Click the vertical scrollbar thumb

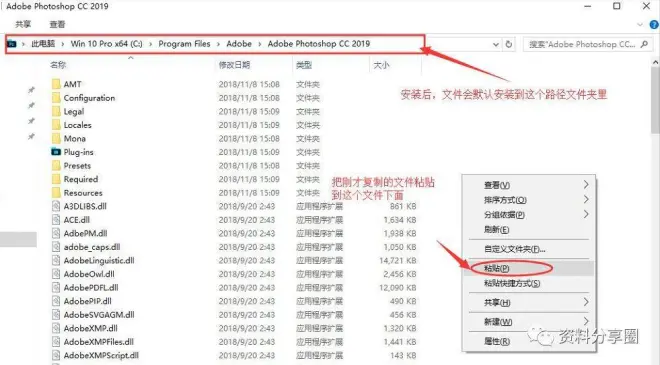tap(655, 101)
